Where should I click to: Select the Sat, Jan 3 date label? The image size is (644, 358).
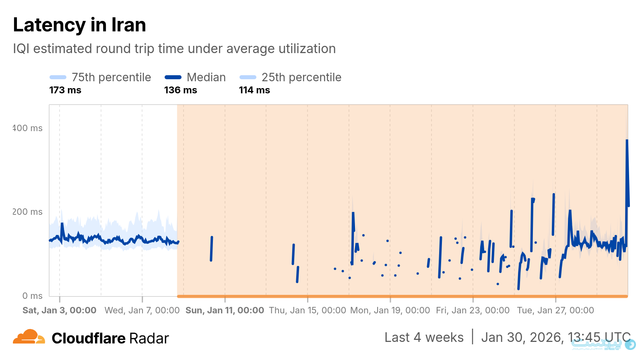60,310
